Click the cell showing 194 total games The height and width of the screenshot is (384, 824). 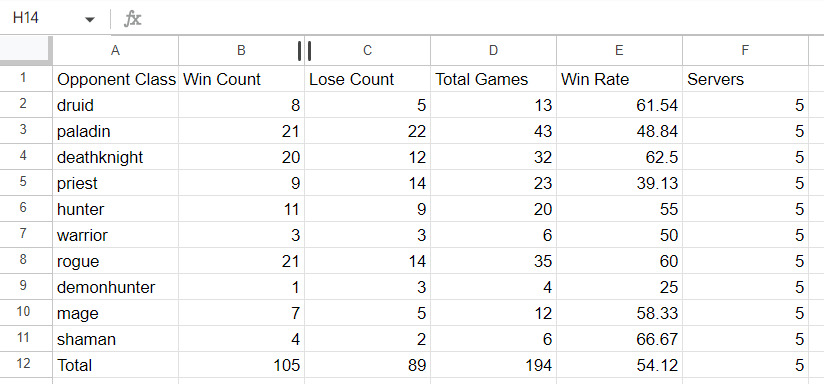(493, 365)
